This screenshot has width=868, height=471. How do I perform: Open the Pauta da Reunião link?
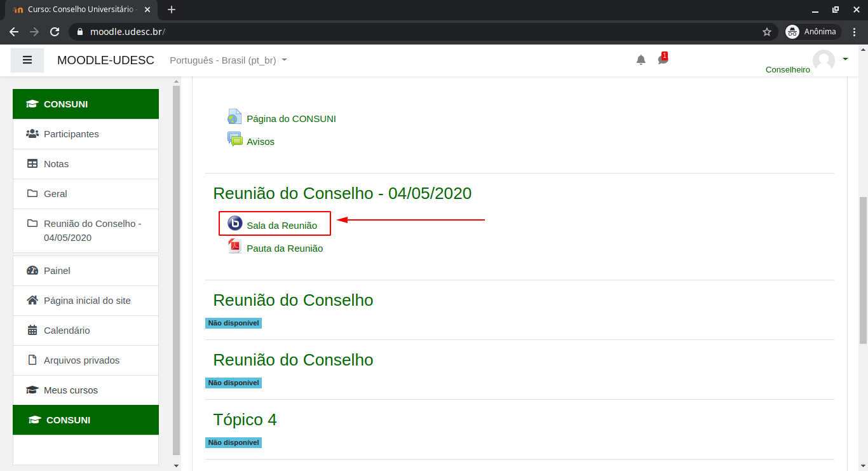[x=285, y=249]
